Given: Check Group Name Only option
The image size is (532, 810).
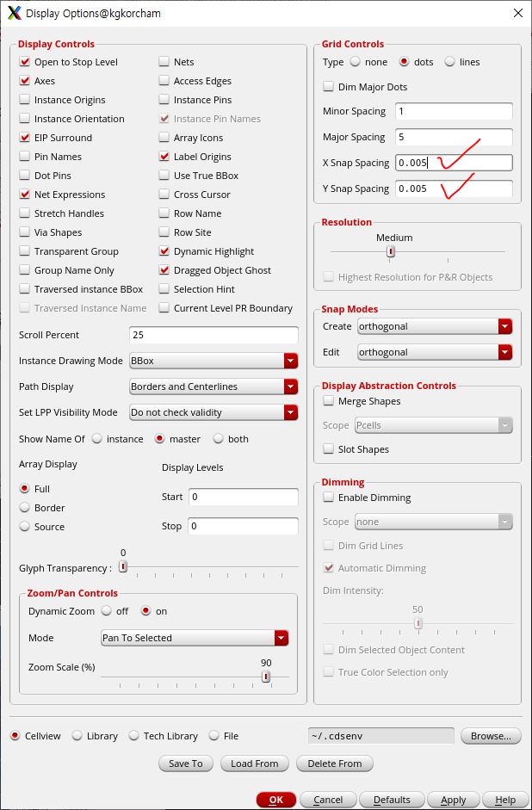Looking at the screenshot, I should [x=24, y=270].
